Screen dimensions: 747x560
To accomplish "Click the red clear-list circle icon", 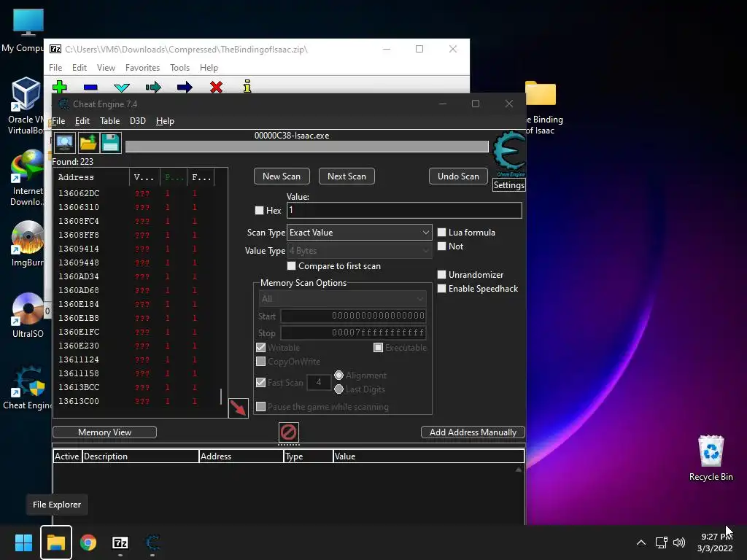I will [x=289, y=432].
